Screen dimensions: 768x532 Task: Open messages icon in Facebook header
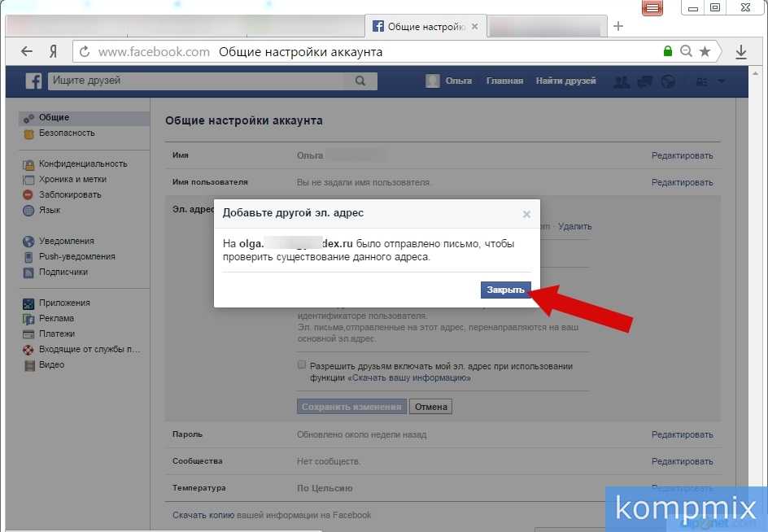[x=645, y=81]
